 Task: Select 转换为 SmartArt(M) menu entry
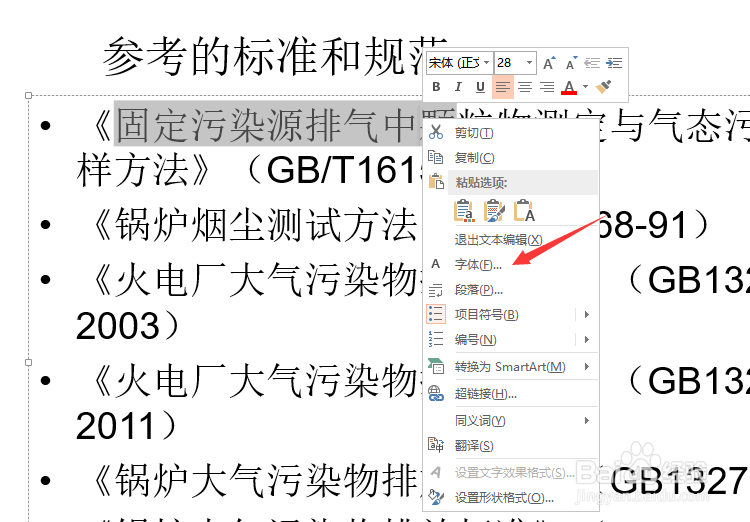511,367
